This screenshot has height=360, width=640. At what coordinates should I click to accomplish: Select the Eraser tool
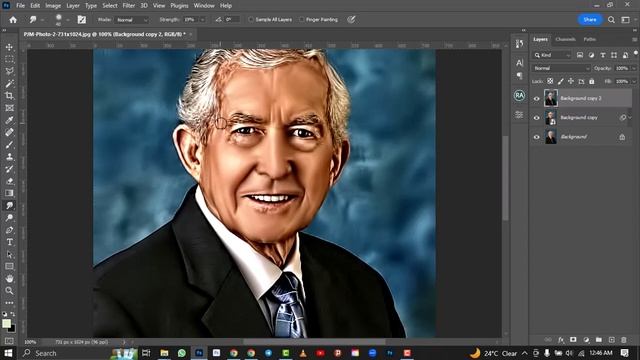9,181
